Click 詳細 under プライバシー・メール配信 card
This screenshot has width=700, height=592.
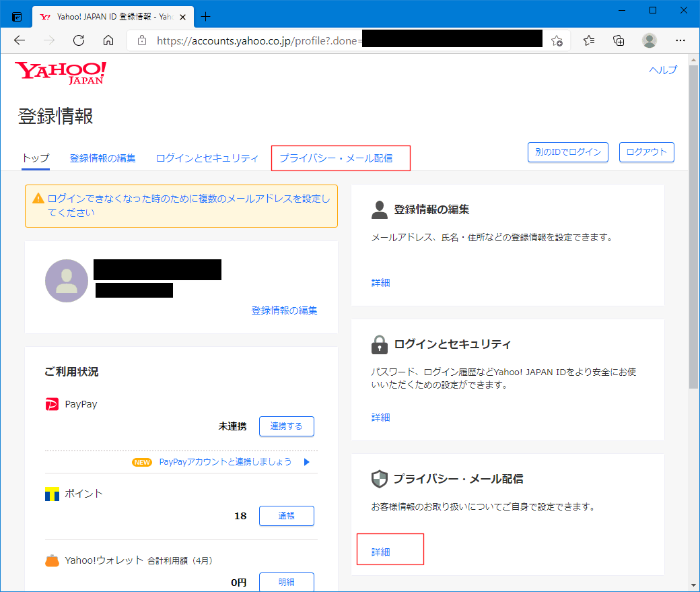pyautogui.click(x=381, y=552)
